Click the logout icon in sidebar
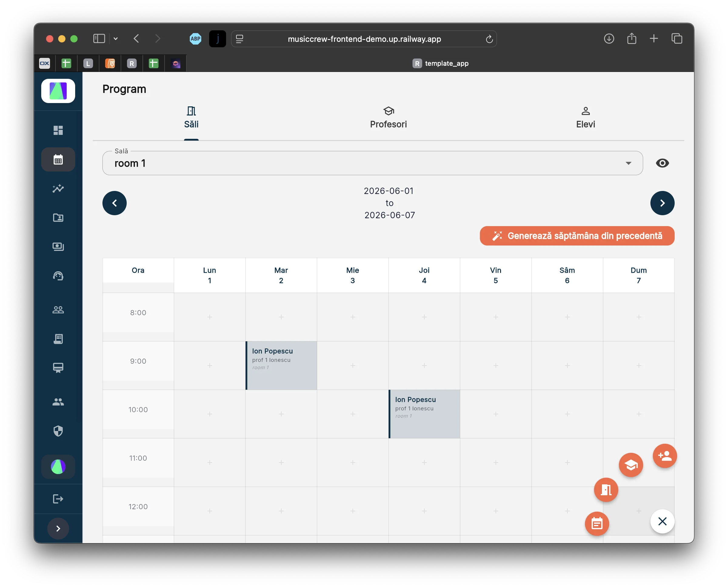Screen dimensions: 728x588 [58, 499]
